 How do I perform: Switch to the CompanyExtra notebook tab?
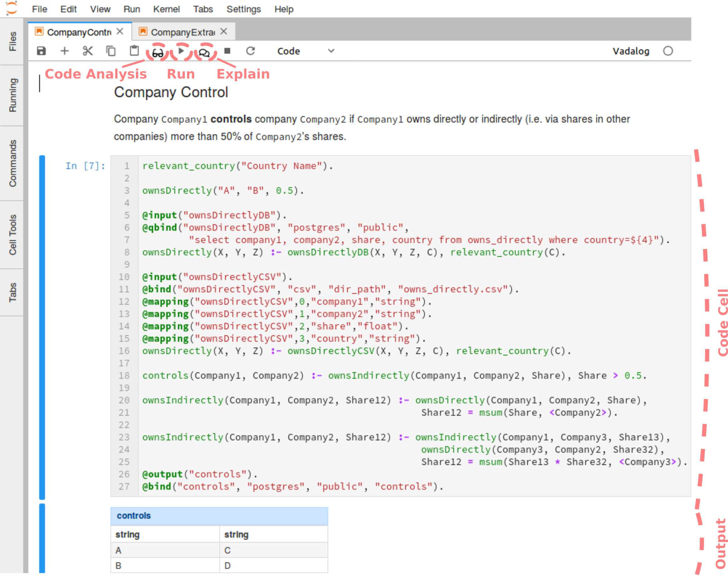[182, 32]
